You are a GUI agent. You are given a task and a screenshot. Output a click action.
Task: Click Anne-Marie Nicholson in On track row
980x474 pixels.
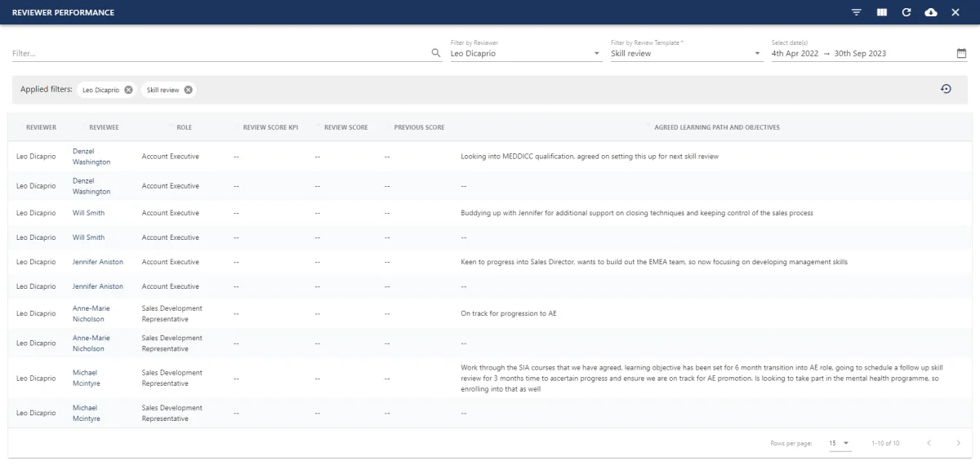[x=91, y=313]
